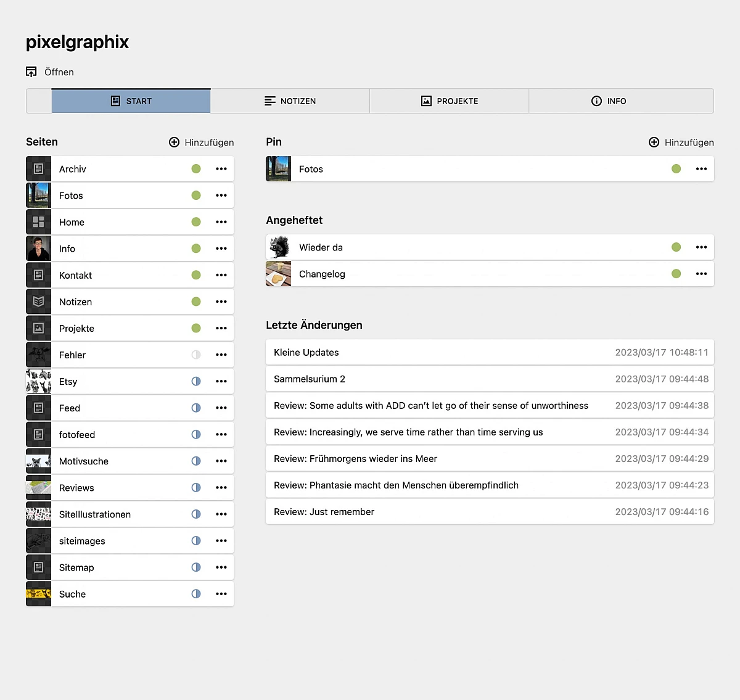The image size is (740, 700).
Task: Click the Öffnen open-site icon
Action: [x=31, y=72]
